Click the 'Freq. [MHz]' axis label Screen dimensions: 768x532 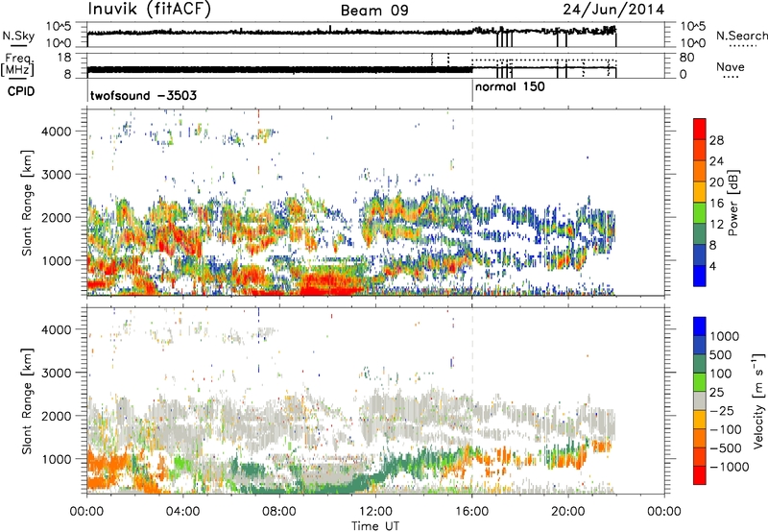pyautogui.click(x=18, y=64)
